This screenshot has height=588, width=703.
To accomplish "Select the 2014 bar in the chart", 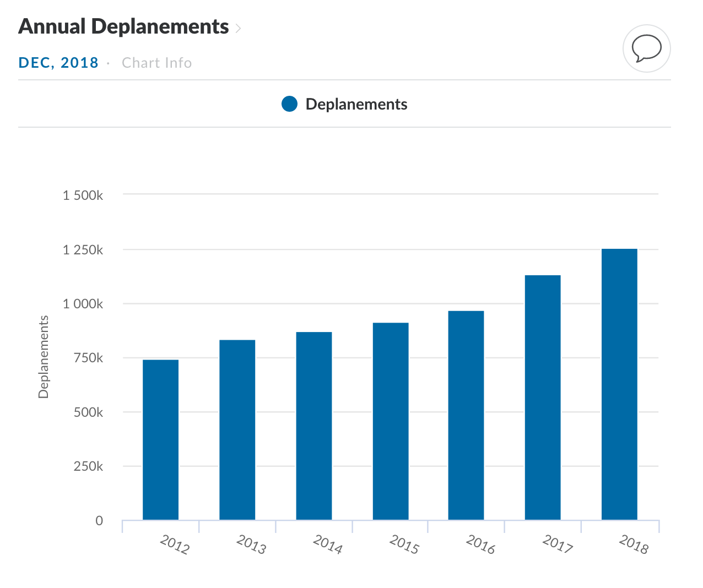I will 314,426.
